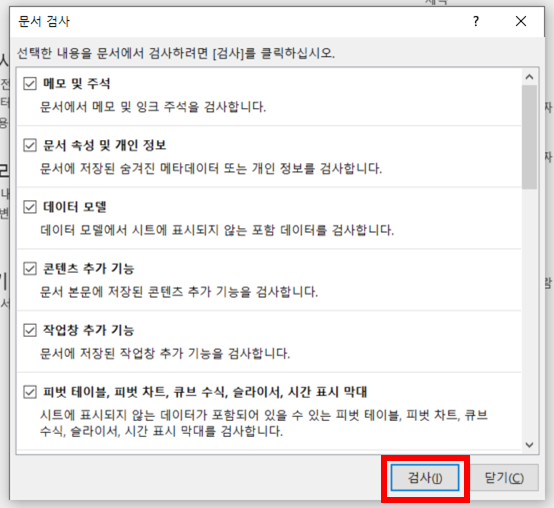
Task: Uncheck the 콘텐츠 추가 기능 checkbox
Action: click(x=30, y=269)
